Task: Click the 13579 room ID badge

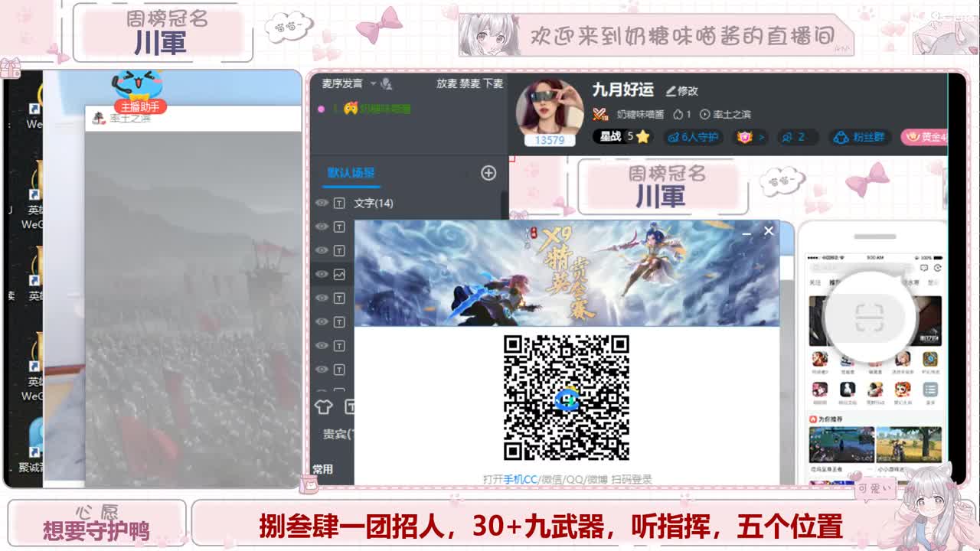Action: [x=550, y=140]
